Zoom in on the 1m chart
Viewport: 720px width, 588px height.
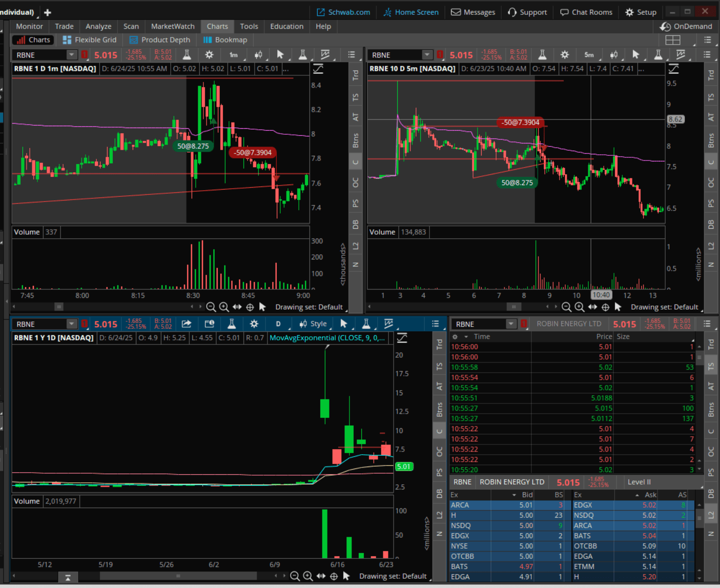[224, 307]
